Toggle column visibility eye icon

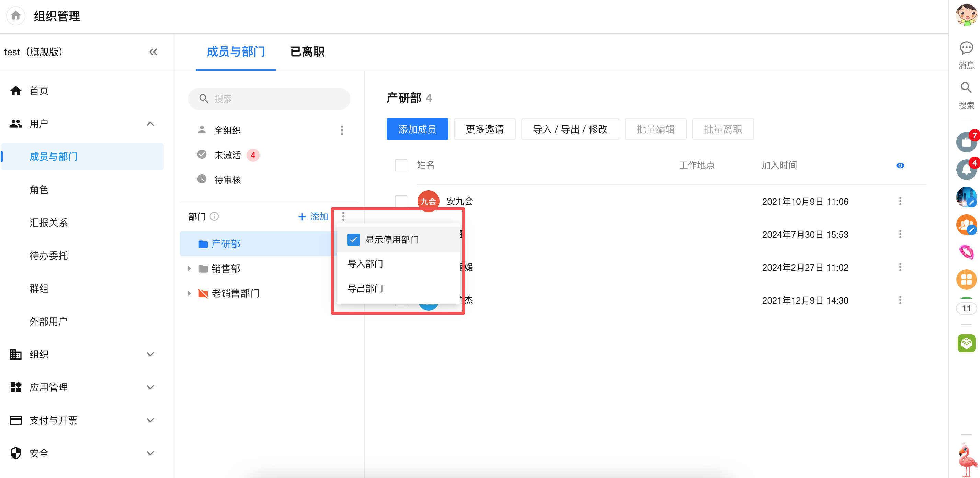(x=900, y=166)
